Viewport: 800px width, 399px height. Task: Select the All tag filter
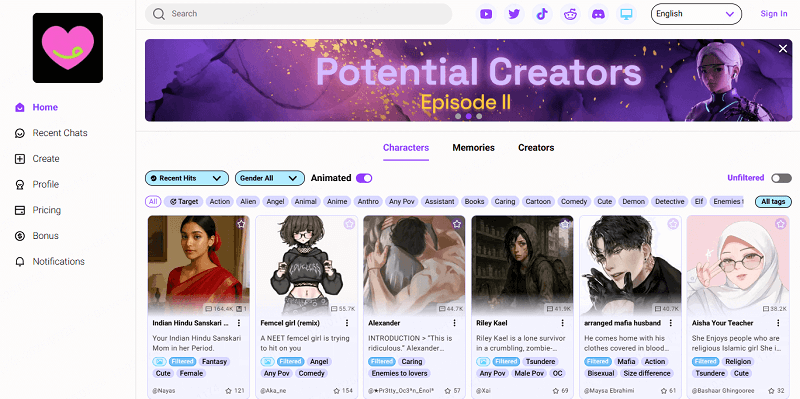(153, 202)
